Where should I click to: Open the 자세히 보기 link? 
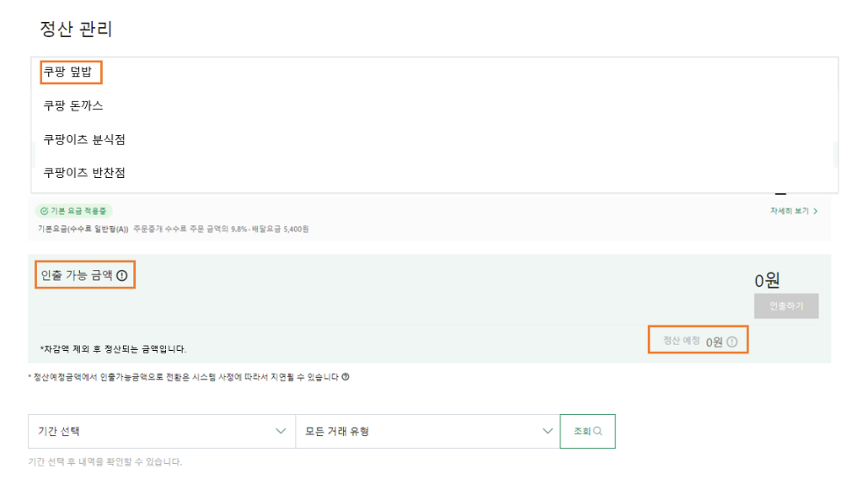[x=789, y=210]
